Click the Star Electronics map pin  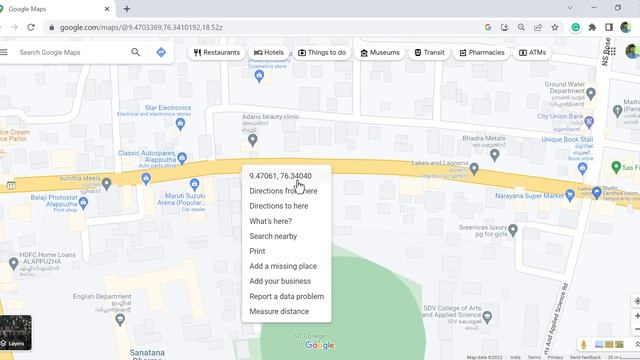pyautogui.click(x=180, y=124)
